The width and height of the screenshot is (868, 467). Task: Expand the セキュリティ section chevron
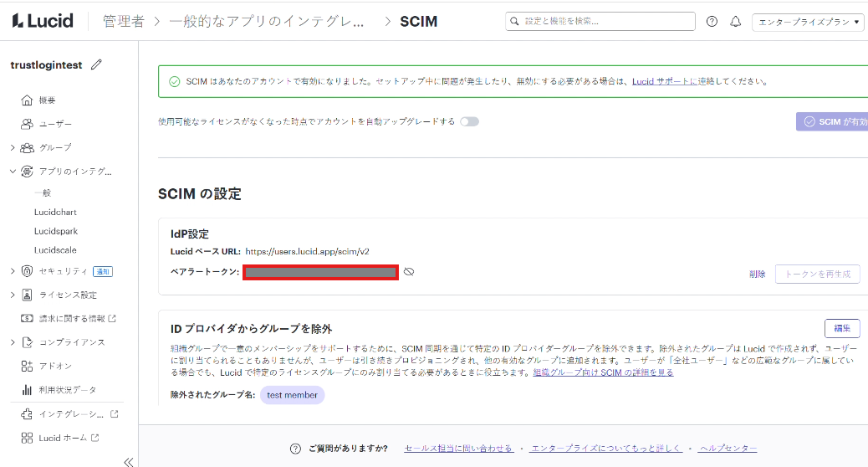tap(13, 271)
